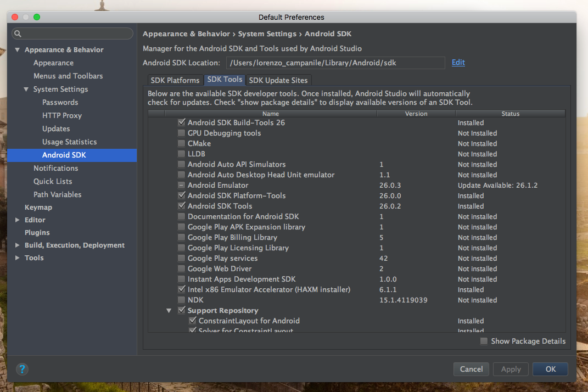
Task: Enable the CMake checkbox
Action: click(182, 143)
